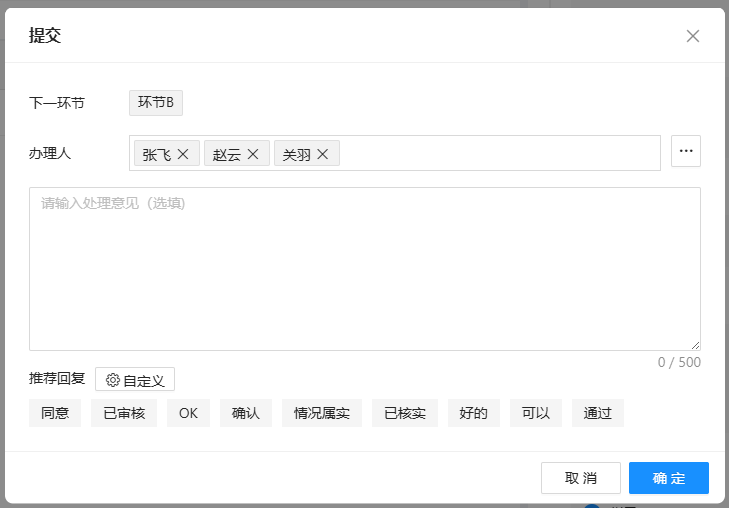The image size is (729, 508).
Task: Insert the 同意 quick reply
Action: (x=55, y=413)
